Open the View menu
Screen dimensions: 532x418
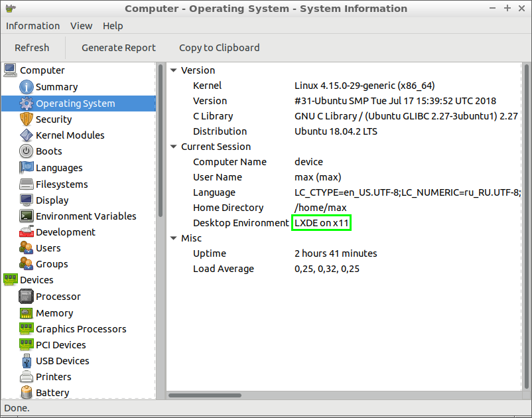coord(81,26)
